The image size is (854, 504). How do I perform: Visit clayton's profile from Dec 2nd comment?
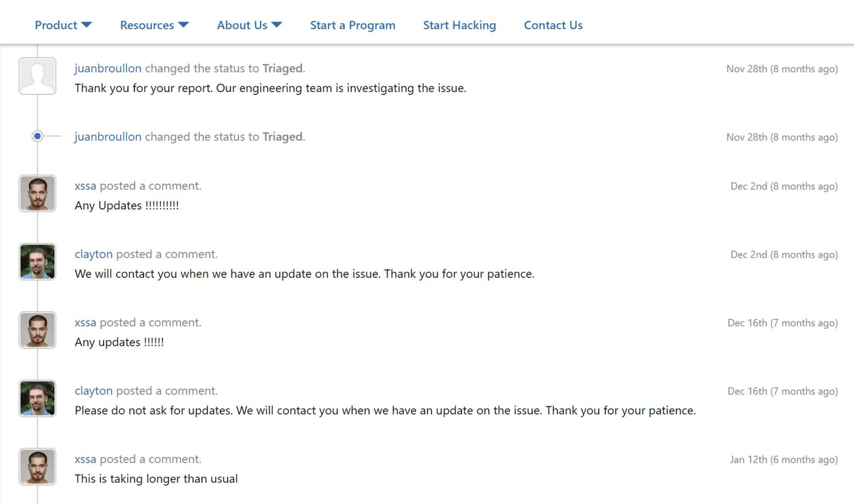93,254
